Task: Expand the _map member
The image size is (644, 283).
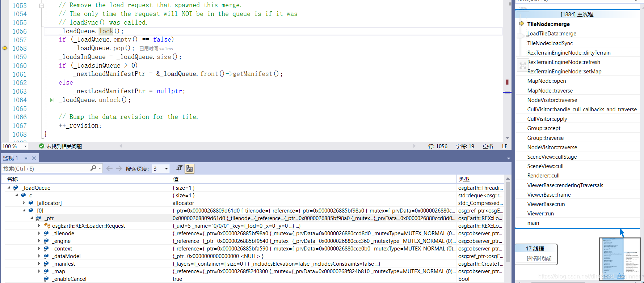Action: pyautogui.click(x=39, y=271)
